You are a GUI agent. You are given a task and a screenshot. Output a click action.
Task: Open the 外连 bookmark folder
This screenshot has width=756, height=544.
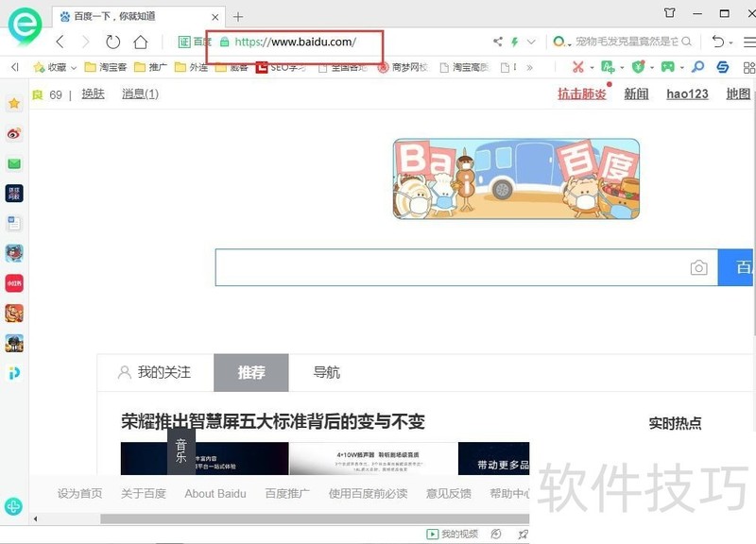pyautogui.click(x=191, y=67)
